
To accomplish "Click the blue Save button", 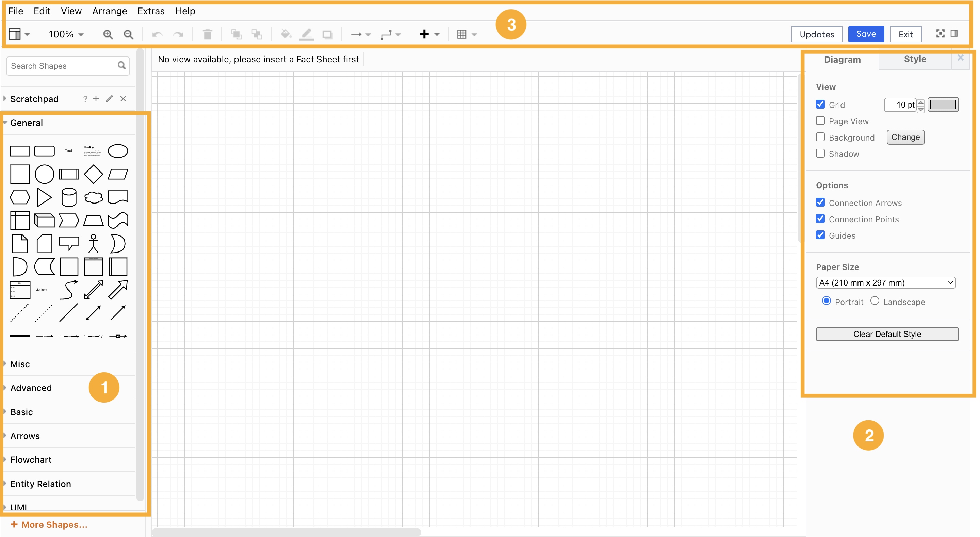I will pos(866,34).
